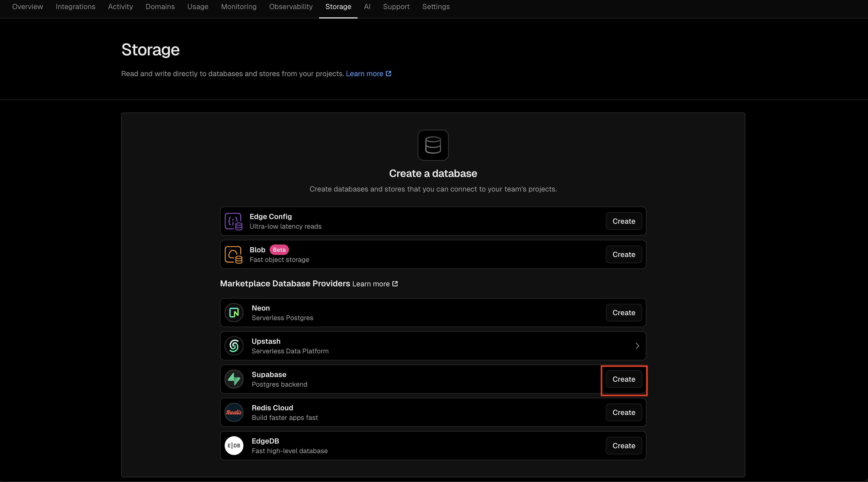Open the Settings tab
The height and width of the screenshot is (482, 868).
pyautogui.click(x=436, y=7)
